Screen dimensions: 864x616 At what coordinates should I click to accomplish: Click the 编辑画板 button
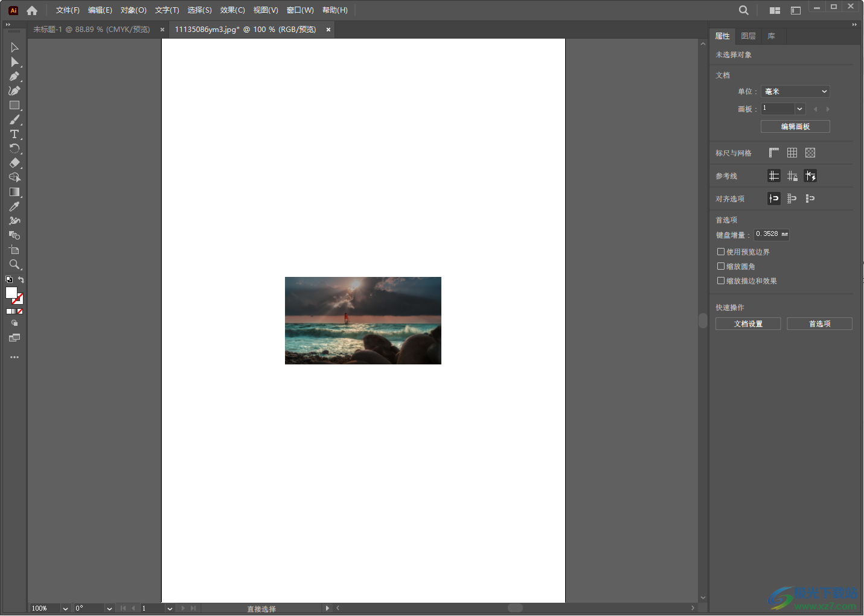point(795,127)
